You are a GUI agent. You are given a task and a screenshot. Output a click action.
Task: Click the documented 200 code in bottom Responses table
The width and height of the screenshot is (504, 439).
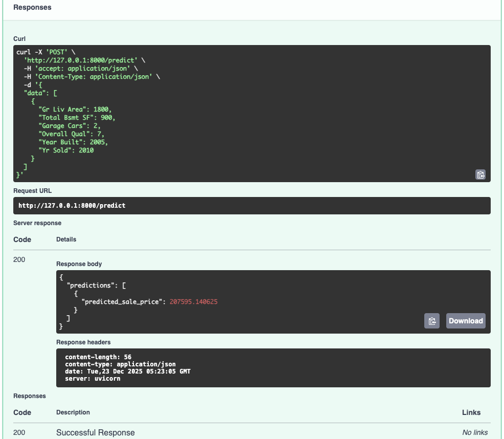[19, 433]
